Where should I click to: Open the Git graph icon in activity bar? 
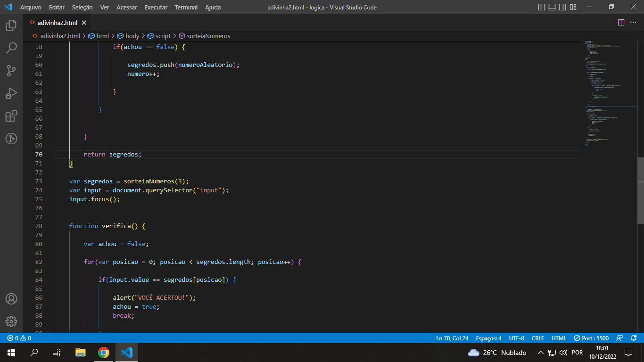point(11,139)
